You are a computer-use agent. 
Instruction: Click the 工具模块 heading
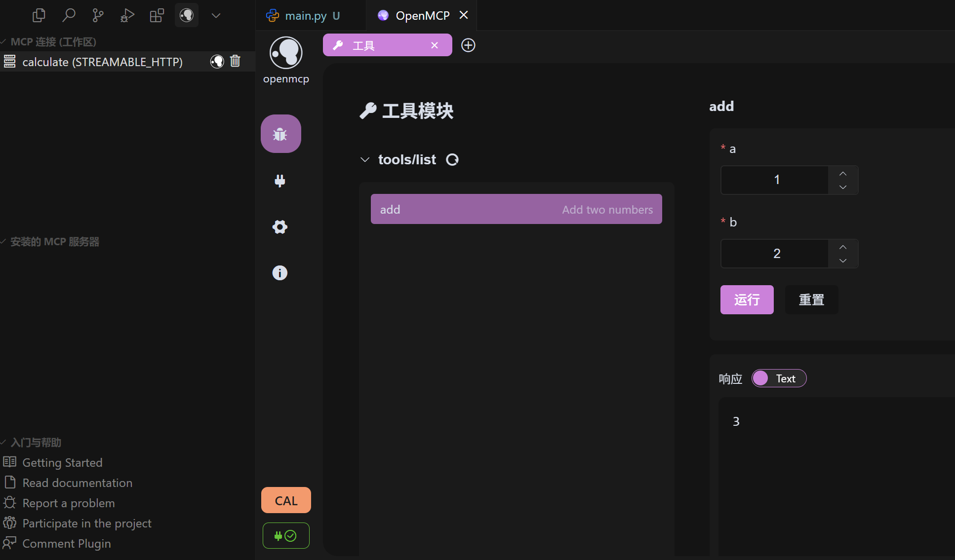tap(406, 111)
